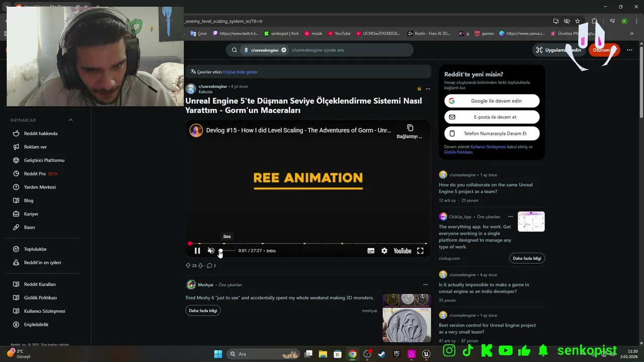Open 'Is it actually impossible' related post

click(x=484, y=288)
